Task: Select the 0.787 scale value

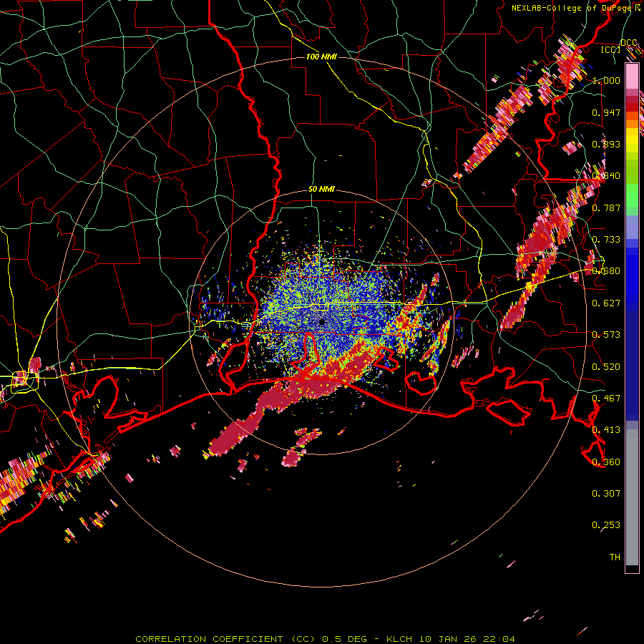Action: (x=606, y=208)
